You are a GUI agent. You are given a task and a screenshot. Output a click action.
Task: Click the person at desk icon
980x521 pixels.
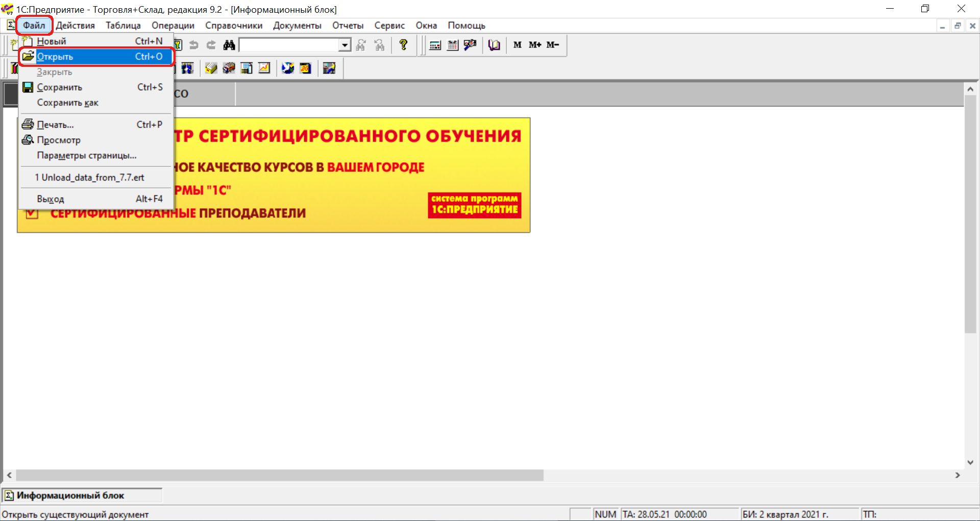pyautogui.click(x=329, y=68)
